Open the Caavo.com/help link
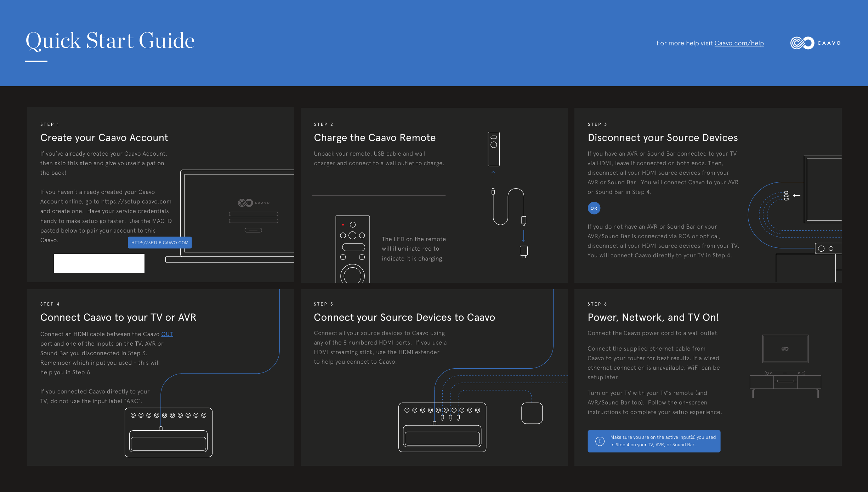 pos(739,43)
